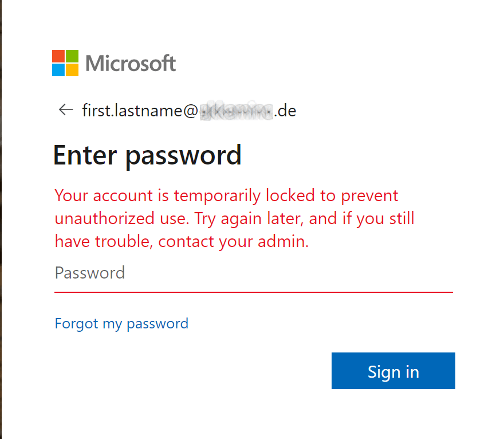Image resolution: width=504 pixels, height=439 pixels.
Task: Click the red square in Microsoft logo
Action: (x=58, y=56)
